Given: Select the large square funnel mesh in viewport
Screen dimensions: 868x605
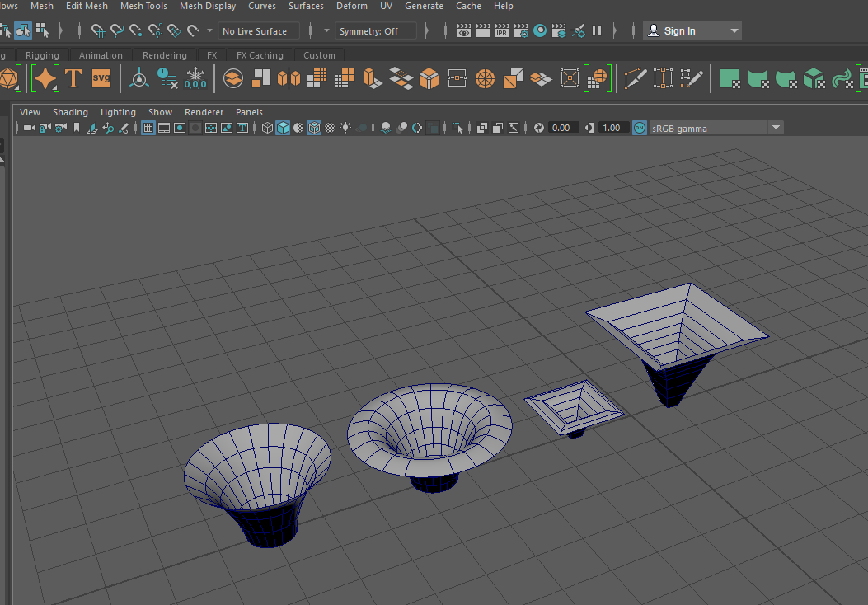Looking at the screenshot, I should (677, 343).
